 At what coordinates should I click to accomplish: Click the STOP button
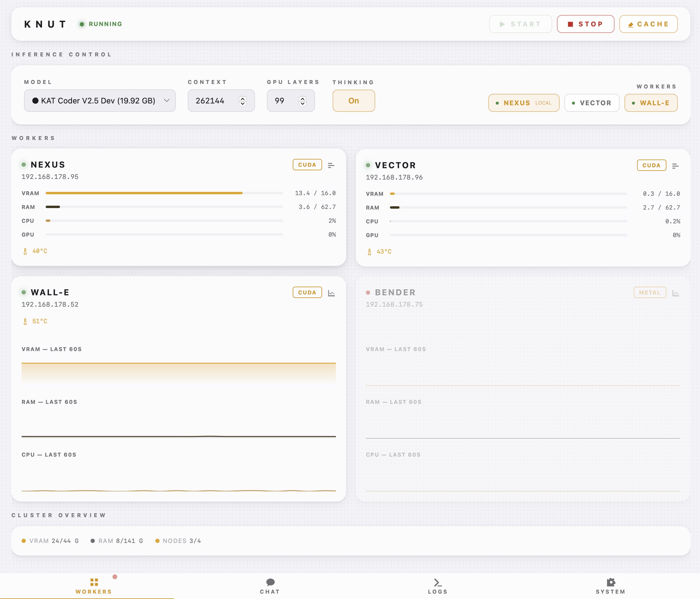[585, 24]
